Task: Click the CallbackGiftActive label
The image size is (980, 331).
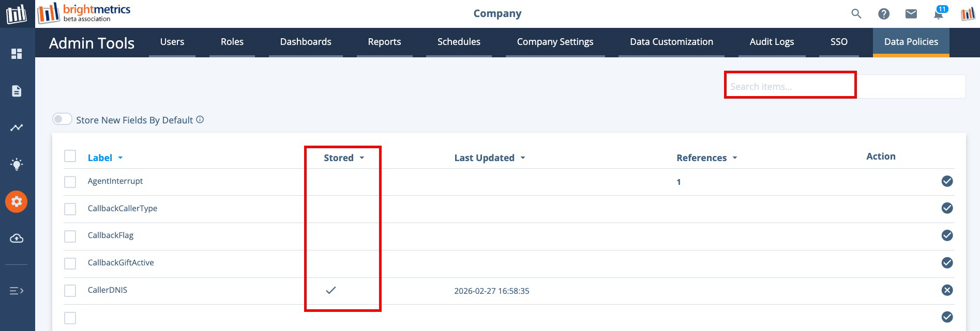Action: [x=121, y=263]
